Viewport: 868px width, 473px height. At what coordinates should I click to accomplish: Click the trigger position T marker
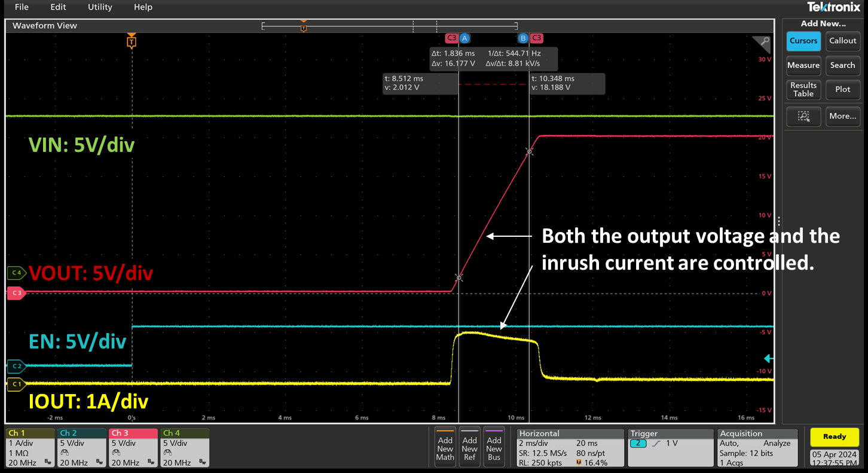pos(132,41)
